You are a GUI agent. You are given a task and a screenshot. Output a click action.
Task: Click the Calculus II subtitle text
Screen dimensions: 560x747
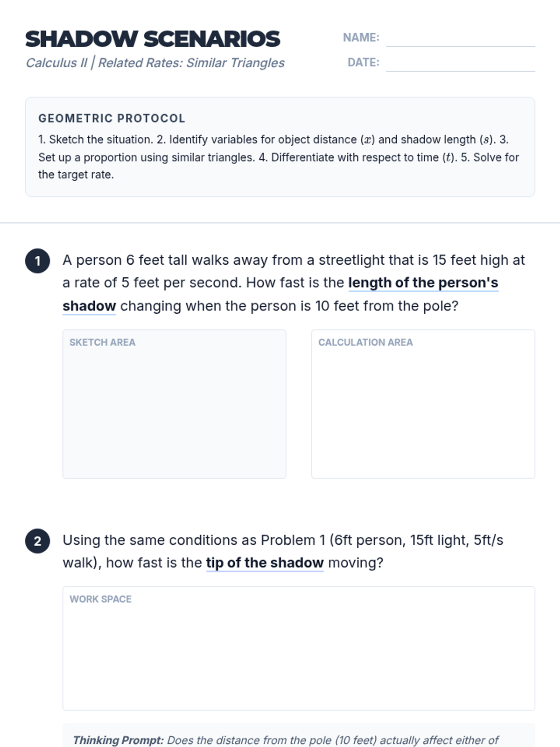point(155,63)
